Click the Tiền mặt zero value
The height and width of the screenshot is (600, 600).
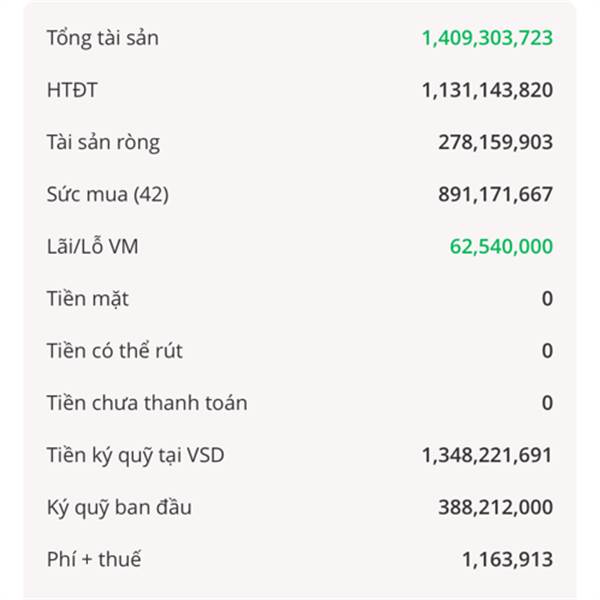coord(547,299)
